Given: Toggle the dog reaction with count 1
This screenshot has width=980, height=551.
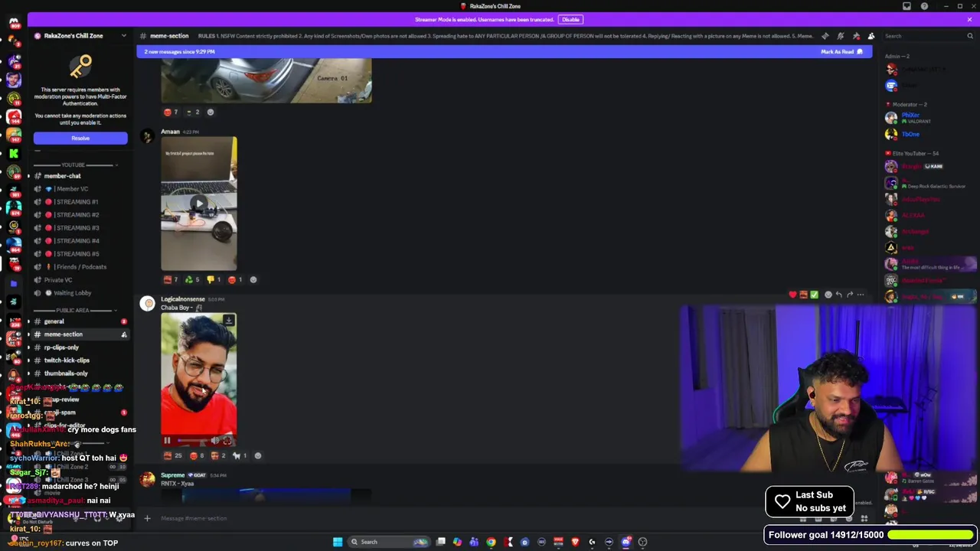Looking at the screenshot, I should tap(240, 455).
